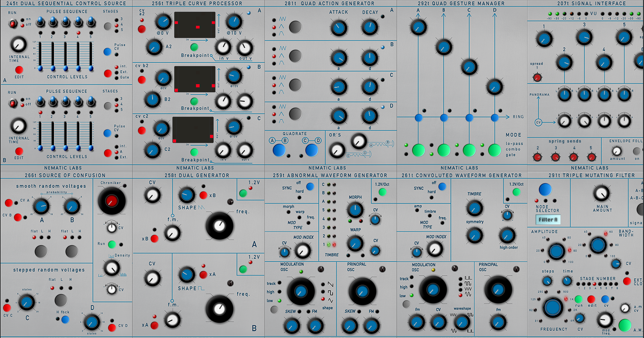Click the green 1.2V button in 258t section A

[x=243, y=193]
